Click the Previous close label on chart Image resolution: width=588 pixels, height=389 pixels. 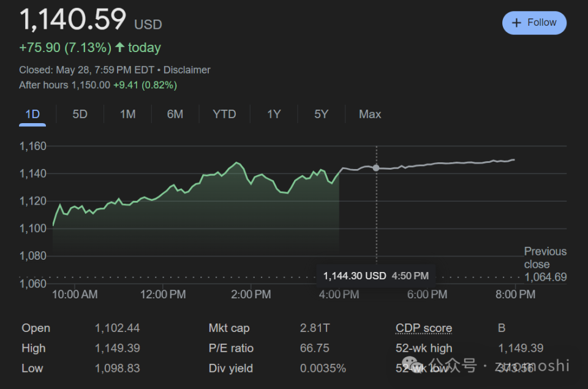545,258
